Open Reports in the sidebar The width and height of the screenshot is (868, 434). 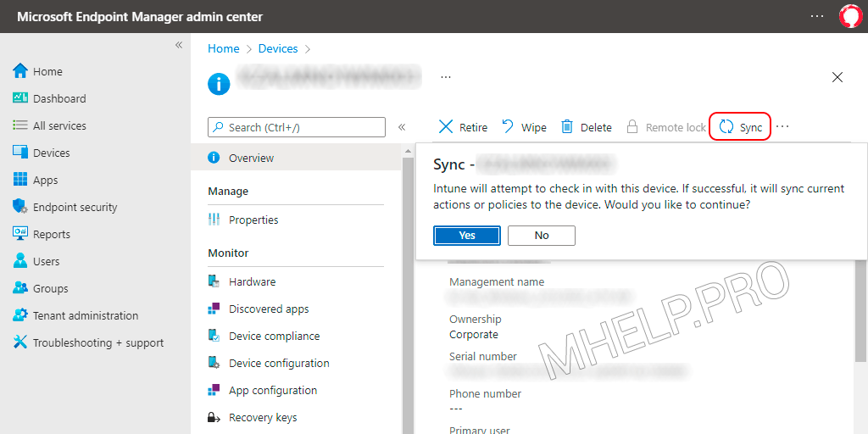point(42,234)
